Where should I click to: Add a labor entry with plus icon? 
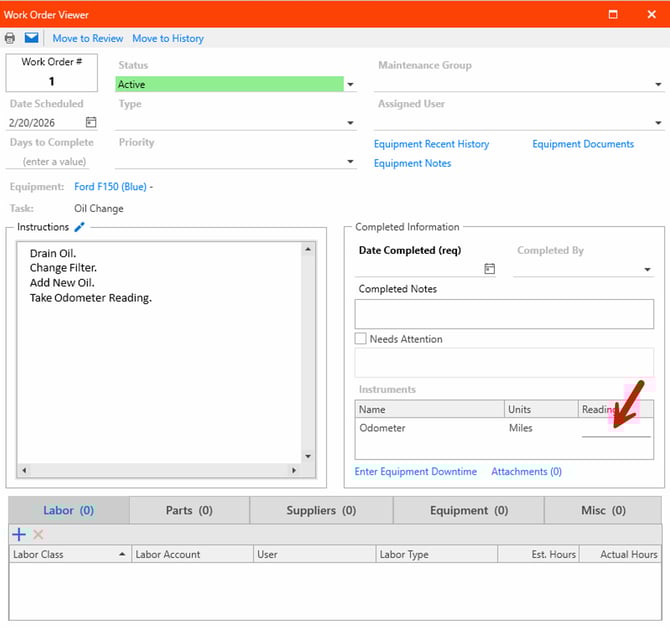coord(18,535)
